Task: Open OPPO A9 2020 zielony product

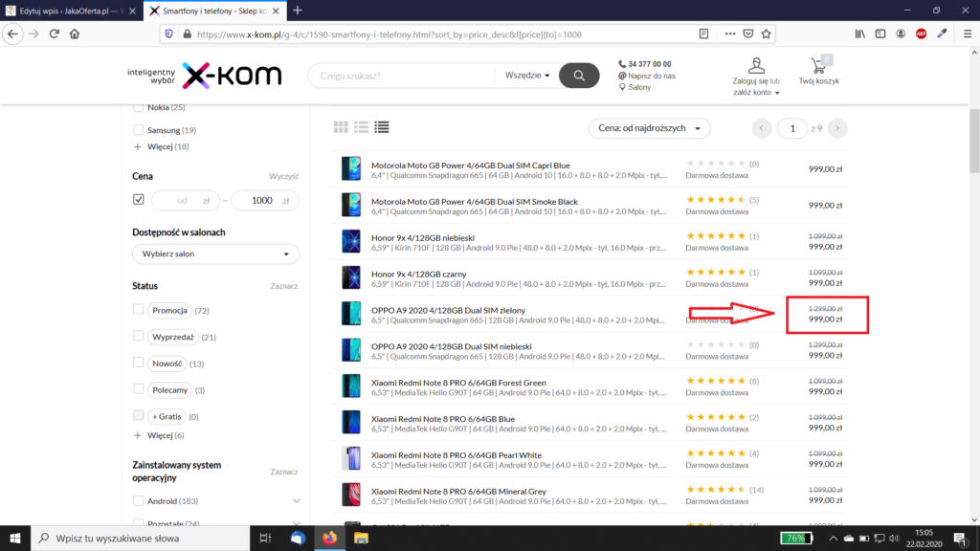Action: pos(448,311)
